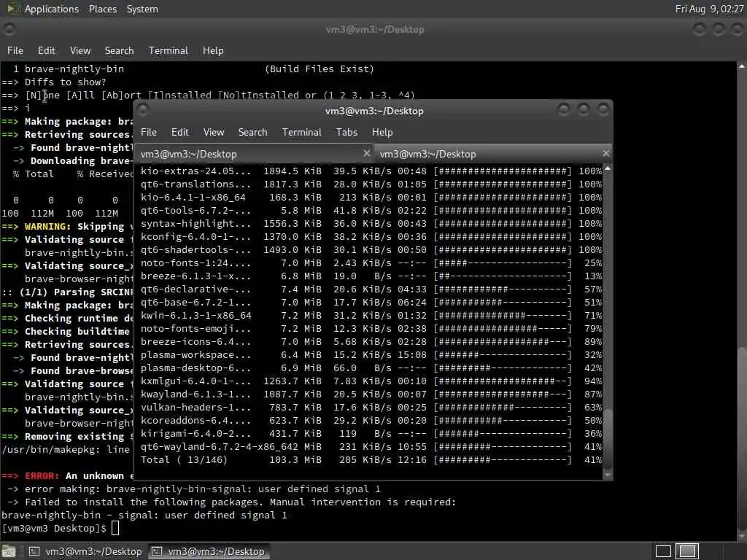Switch to the first workspace in the pager
Screen dimensions: 747x560
click(663, 551)
